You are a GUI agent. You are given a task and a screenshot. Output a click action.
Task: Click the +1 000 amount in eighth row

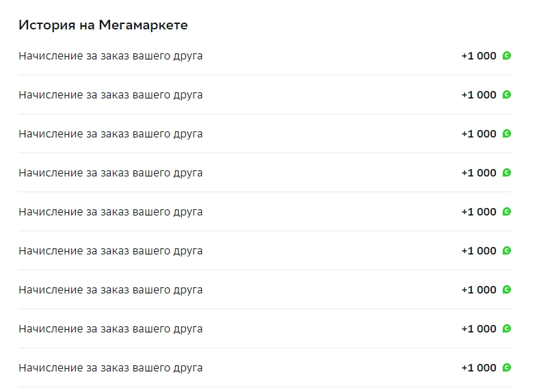[479, 328]
